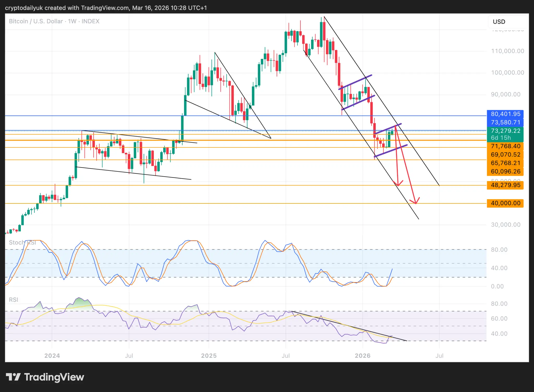Click the 2024 time axis label

point(52,356)
